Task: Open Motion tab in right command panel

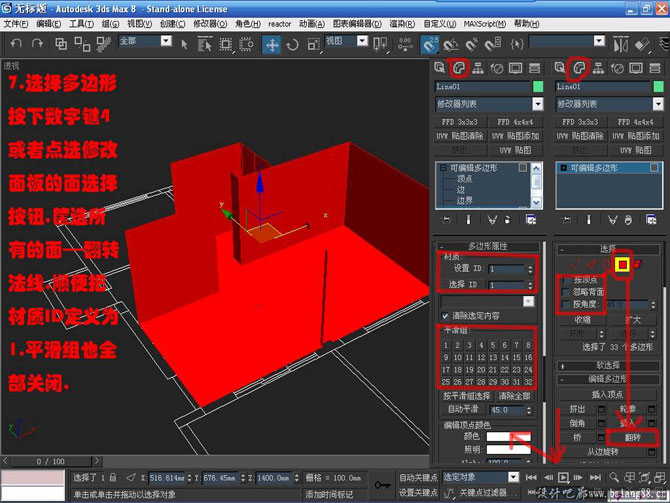Action: tap(617, 68)
